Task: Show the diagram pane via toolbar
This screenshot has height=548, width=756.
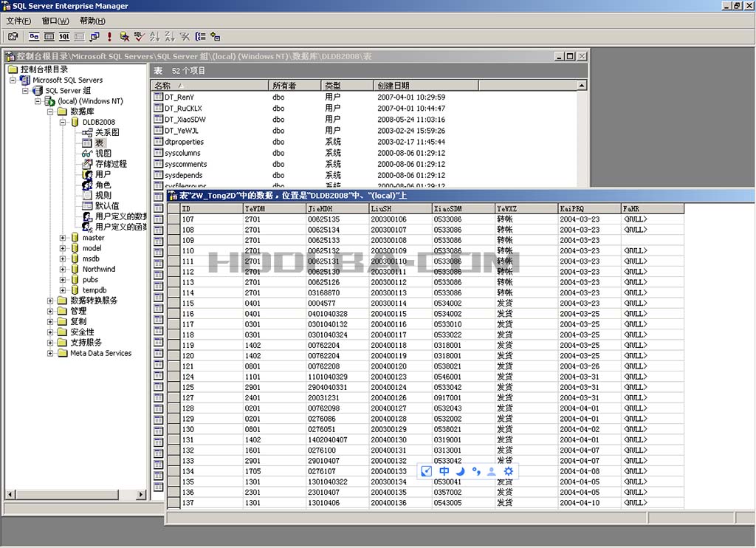Action: point(34,36)
